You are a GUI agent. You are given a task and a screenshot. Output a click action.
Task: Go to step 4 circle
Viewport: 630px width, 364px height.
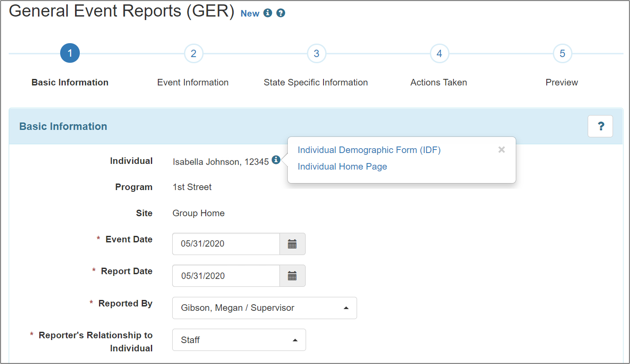point(439,54)
